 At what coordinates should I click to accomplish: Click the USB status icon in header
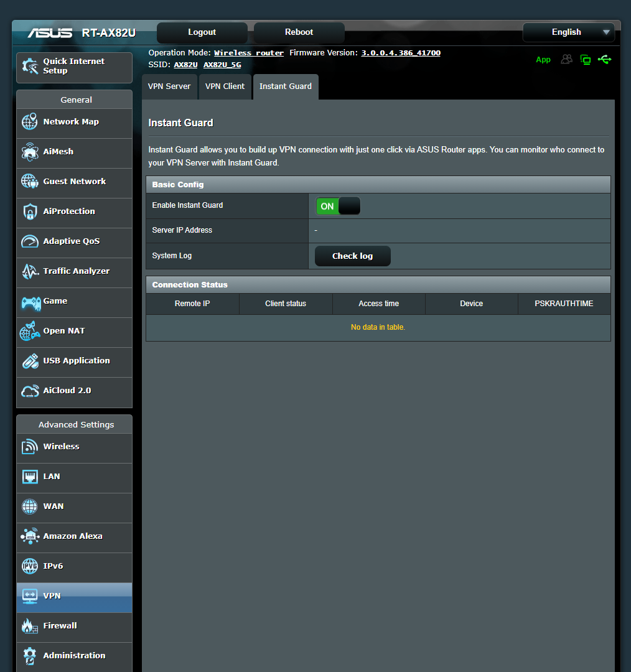tap(604, 59)
